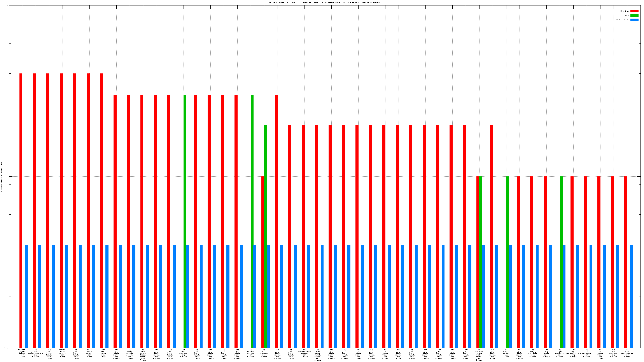644x362 pixels.
Task: Click the recent.spam.dnsbl.sorbs.net 4 hops label
Action: click(x=479, y=355)
